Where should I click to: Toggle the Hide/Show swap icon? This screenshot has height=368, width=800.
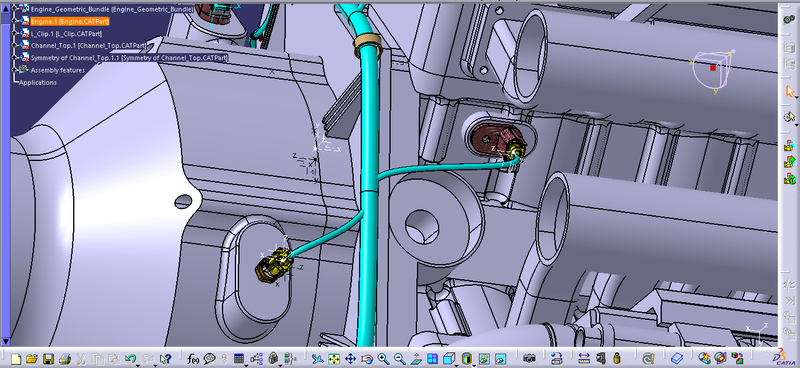tap(484, 359)
